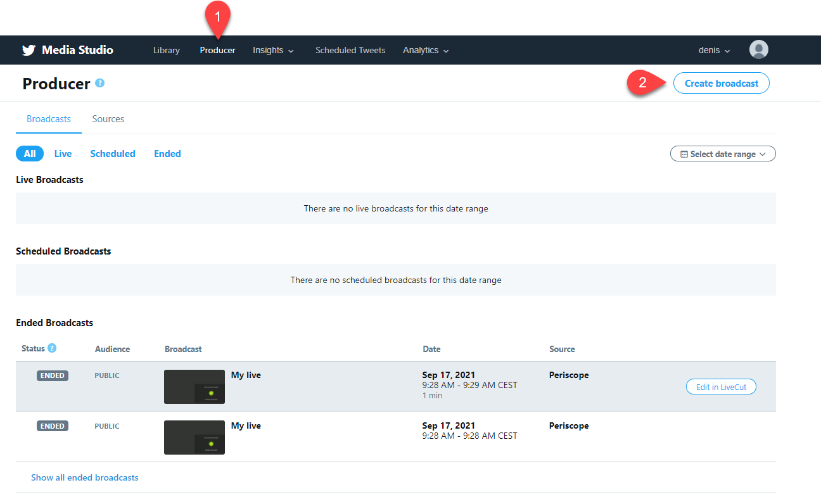The width and height of the screenshot is (821, 504).
Task: Click PUBLIC audience in 1 min broadcast row
Action: tap(107, 375)
